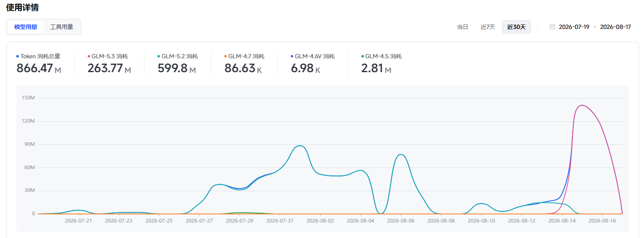The width and height of the screenshot is (644, 238).
Task: Click the 2026-08-16 axis date
Action: [602, 221]
